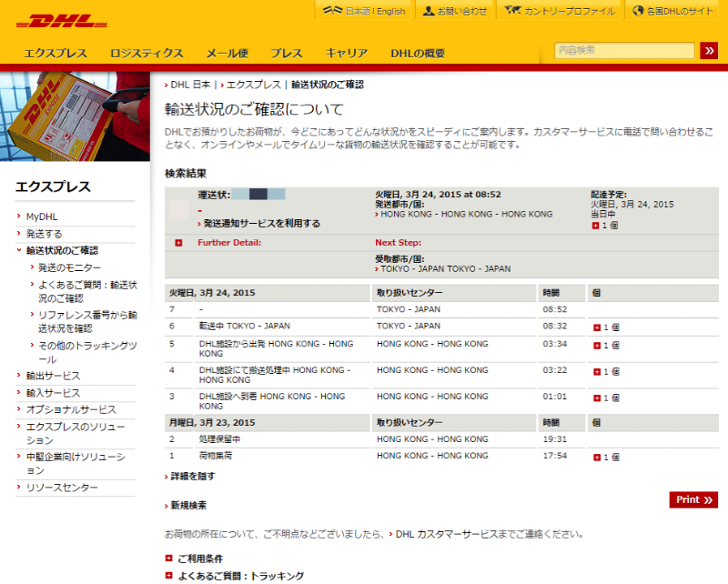
Task: Open the お問い合わせ contact link
Action: pyautogui.click(x=462, y=11)
